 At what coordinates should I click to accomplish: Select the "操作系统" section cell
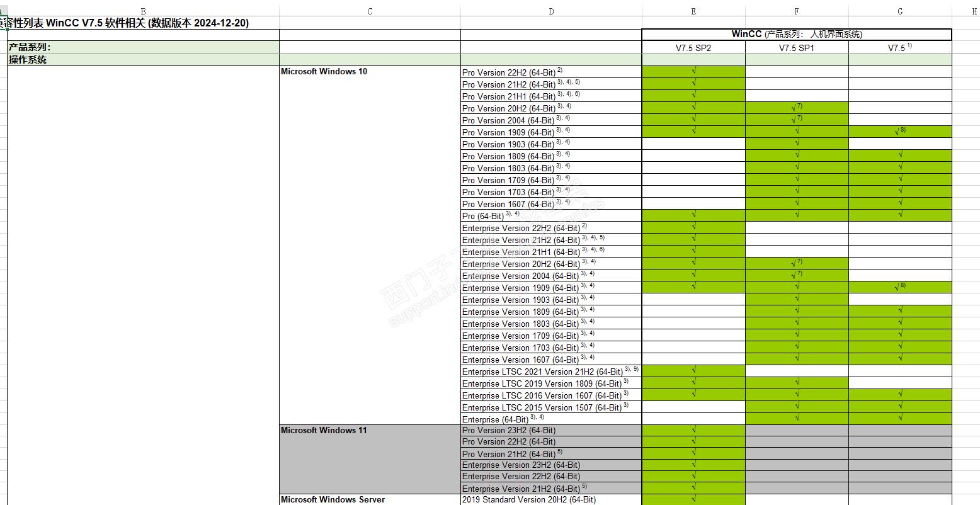pos(143,60)
